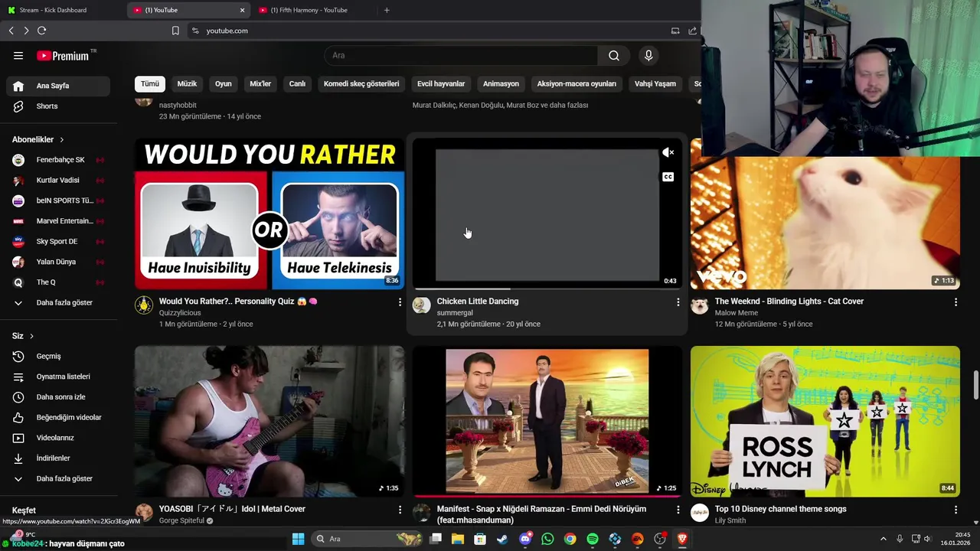Expand the Abonelikler section chevron
The image size is (980, 551).
coord(62,139)
